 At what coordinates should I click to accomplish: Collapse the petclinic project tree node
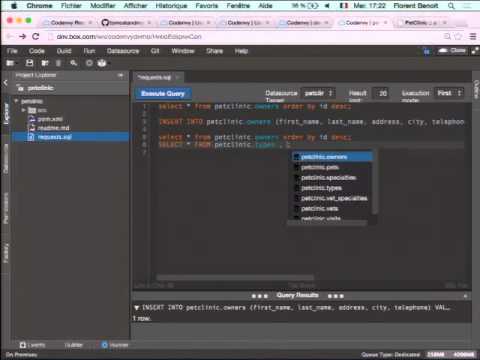pos(16,101)
